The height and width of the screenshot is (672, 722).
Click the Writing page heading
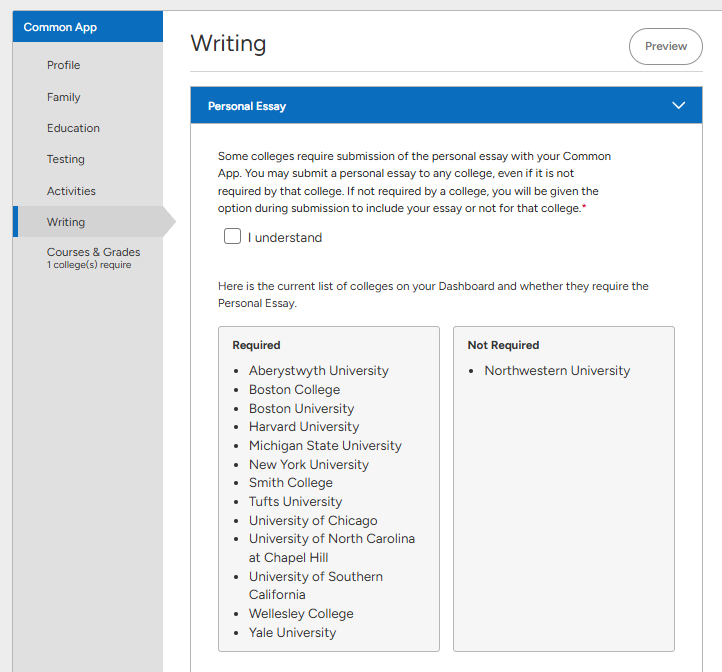pos(228,44)
